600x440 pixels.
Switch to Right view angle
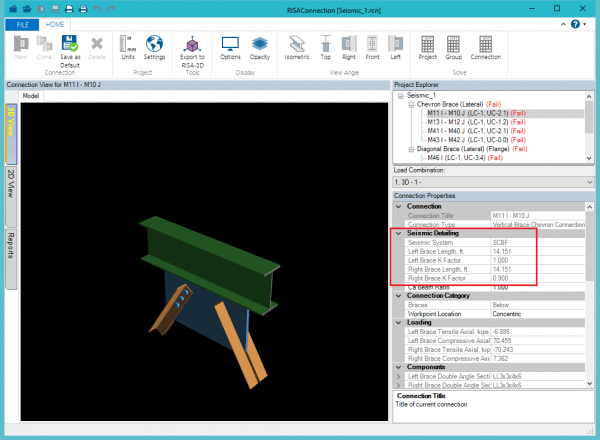[349, 47]
